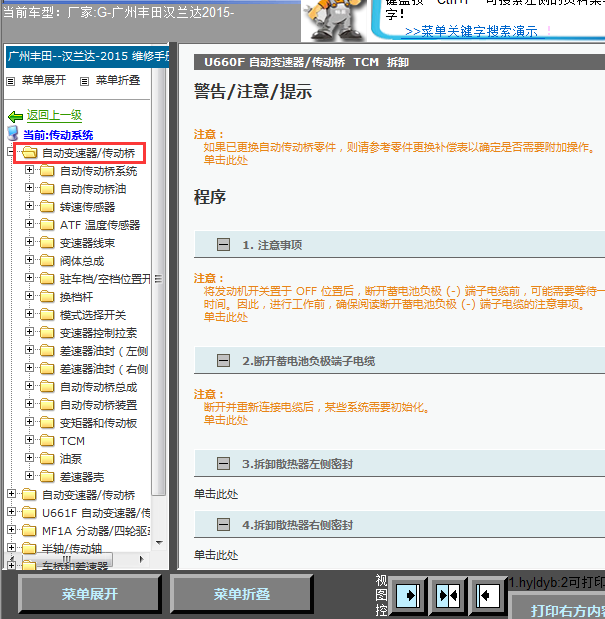Expand the 自动传动桥系统 tree node
Screen dimensions: 605x619
point(29,170)
